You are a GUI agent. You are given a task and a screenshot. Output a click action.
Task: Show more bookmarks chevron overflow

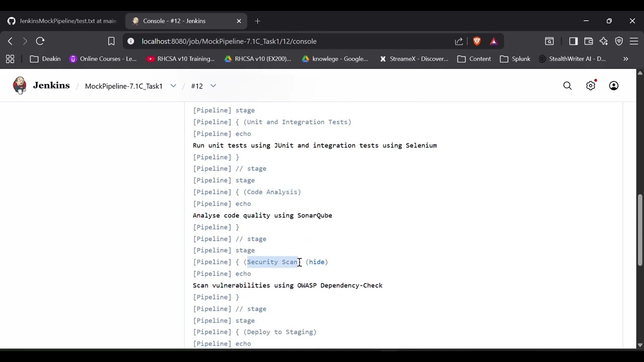click(626, 59)
